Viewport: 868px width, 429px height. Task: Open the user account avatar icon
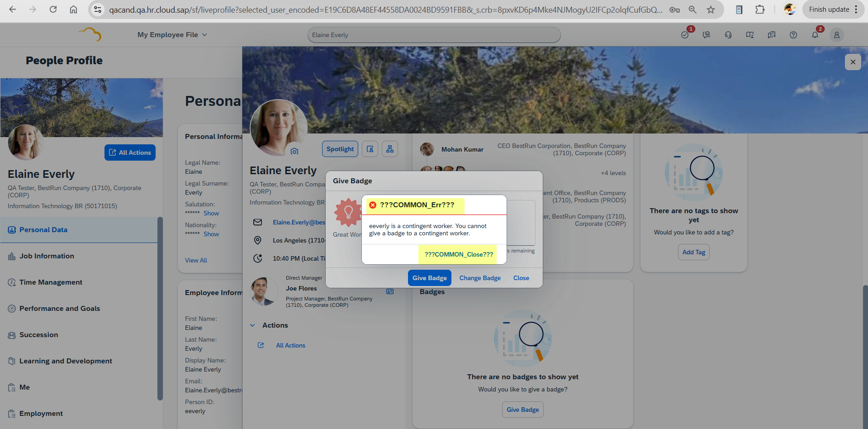[x=837, y=35]
